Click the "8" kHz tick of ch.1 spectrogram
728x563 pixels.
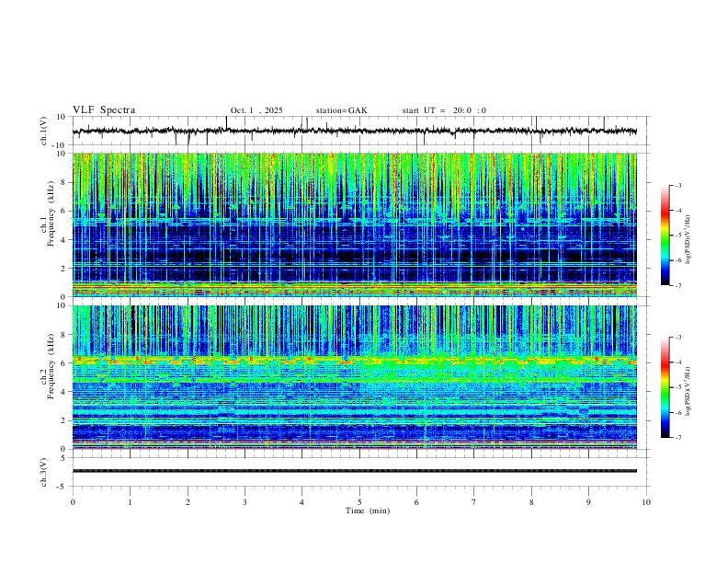coord(64,182)
